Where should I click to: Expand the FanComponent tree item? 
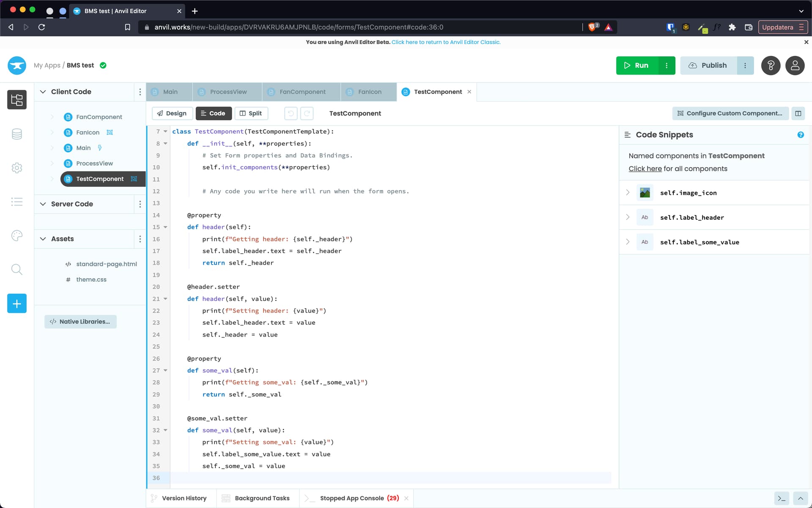click(52, 116)
